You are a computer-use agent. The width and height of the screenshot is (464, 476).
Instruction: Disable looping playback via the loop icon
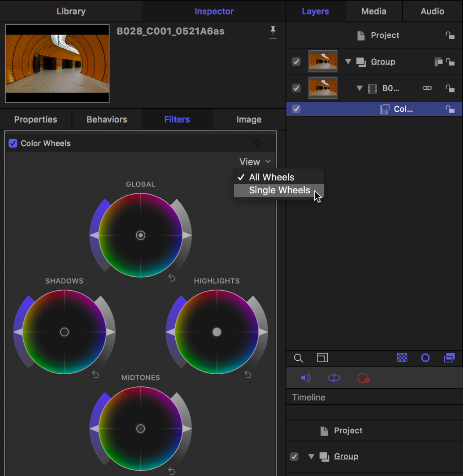(334, 378)
